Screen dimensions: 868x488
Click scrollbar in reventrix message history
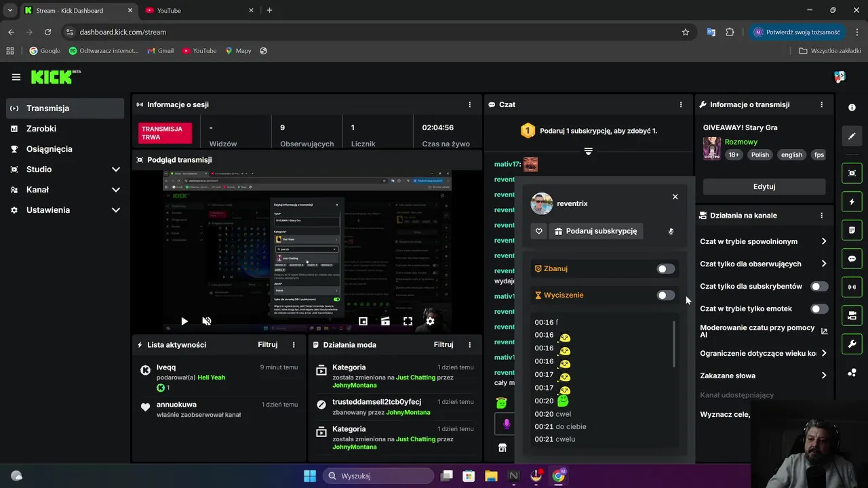tap(674, 344)
